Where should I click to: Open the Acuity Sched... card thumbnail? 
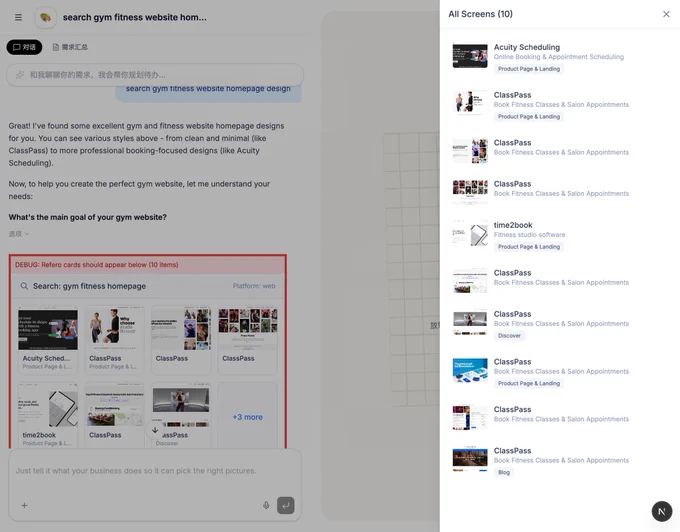pos(48,330)
